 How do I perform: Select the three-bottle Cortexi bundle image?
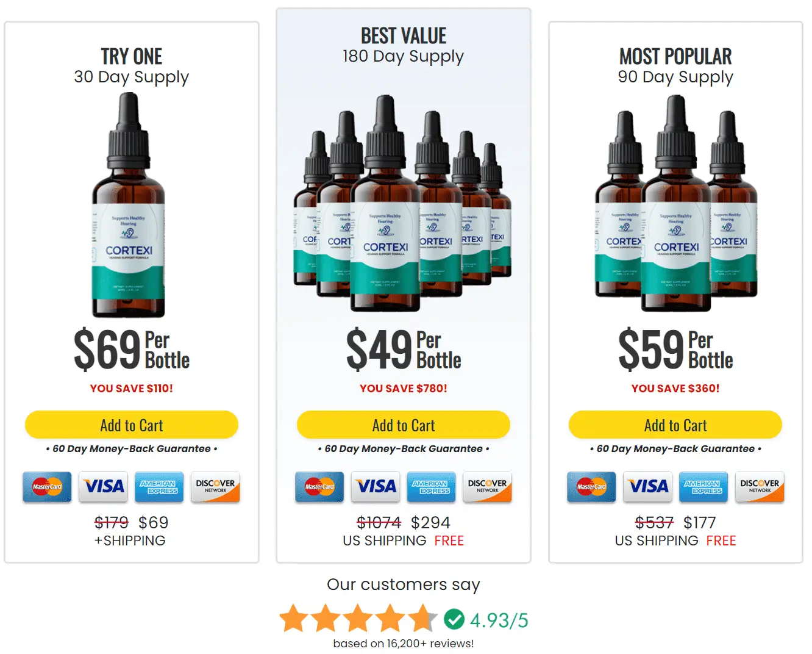tap(676, 203)
